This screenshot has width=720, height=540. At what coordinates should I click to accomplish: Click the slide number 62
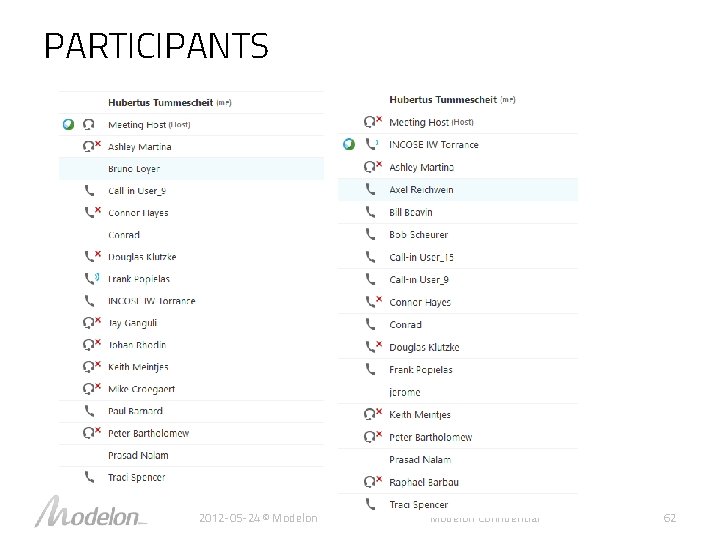pos(670,518)
